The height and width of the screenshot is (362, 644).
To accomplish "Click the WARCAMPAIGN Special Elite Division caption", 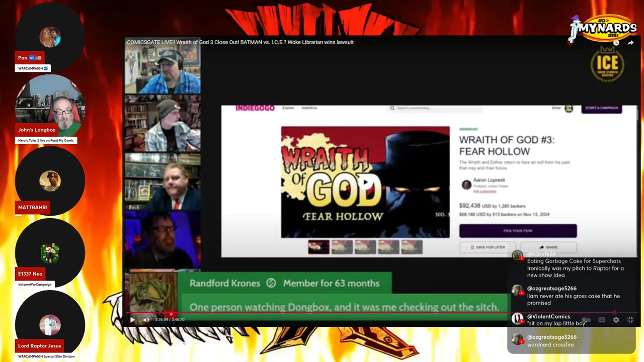I will (46, 356).
